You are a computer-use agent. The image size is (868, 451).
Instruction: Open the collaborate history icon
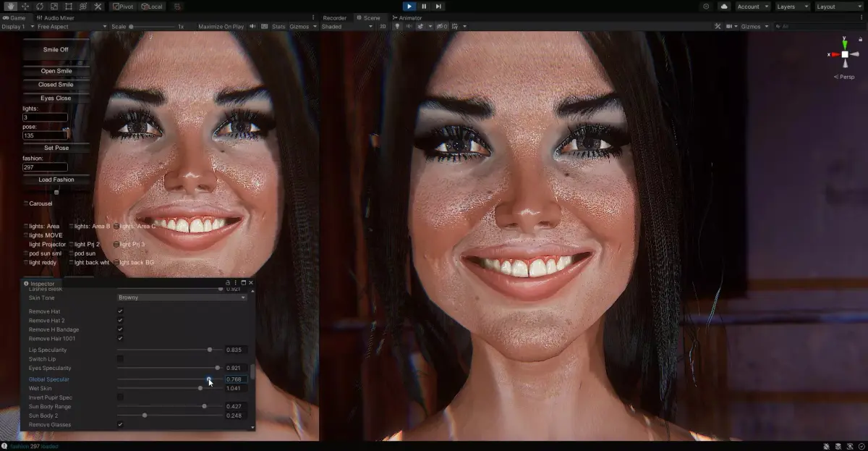706,7
